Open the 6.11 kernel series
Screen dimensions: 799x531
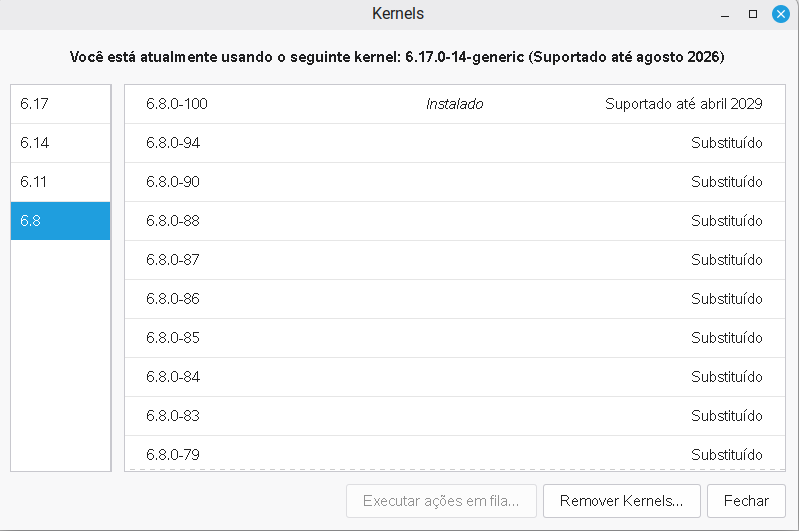60,182
